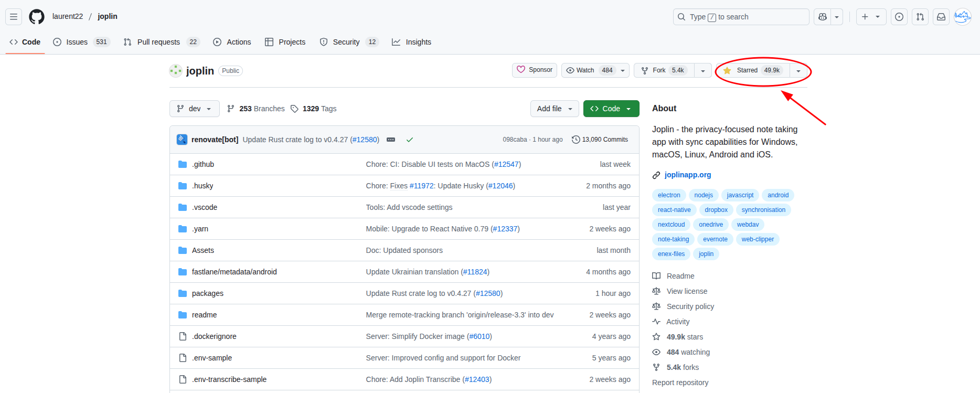Open linked issue #11972 in .husky commit
The image size is (980, 393).
pyautogui.click(x=422, y=186)
